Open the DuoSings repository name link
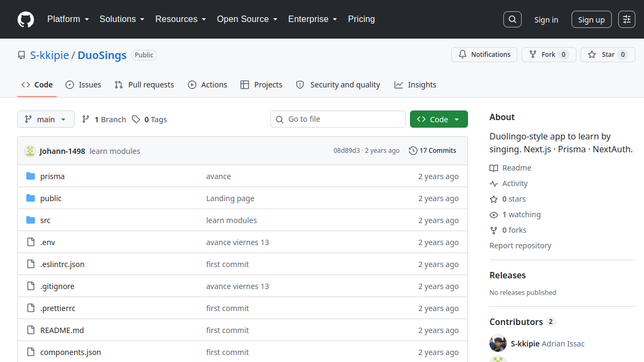 pyautogui.click(x=102, y=55)
